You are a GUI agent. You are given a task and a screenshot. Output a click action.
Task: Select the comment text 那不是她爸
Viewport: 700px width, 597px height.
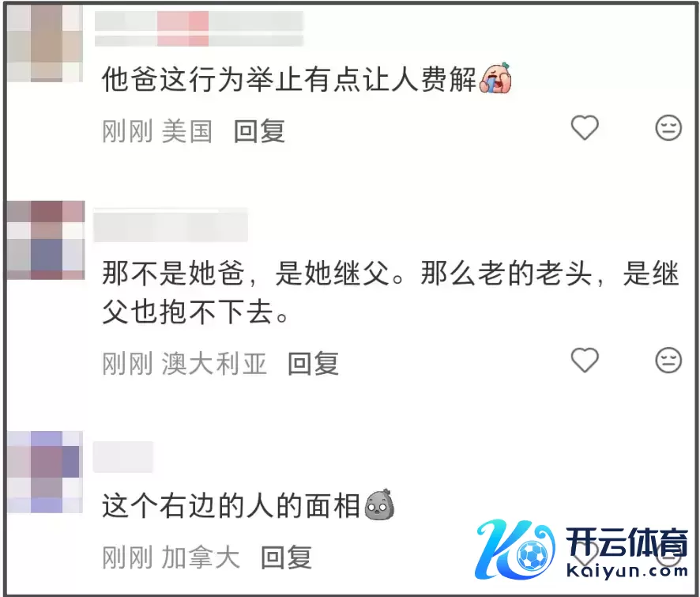point(174,273)
